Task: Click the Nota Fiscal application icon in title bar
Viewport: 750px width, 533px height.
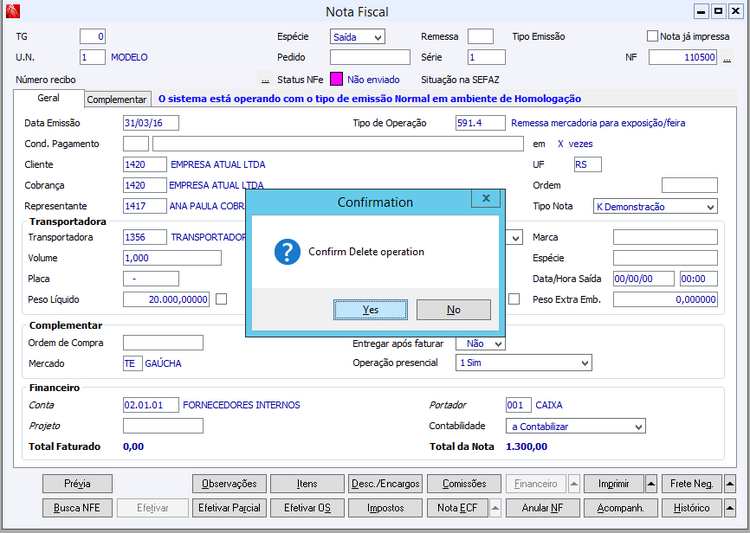Action: (x=11, y=12)
